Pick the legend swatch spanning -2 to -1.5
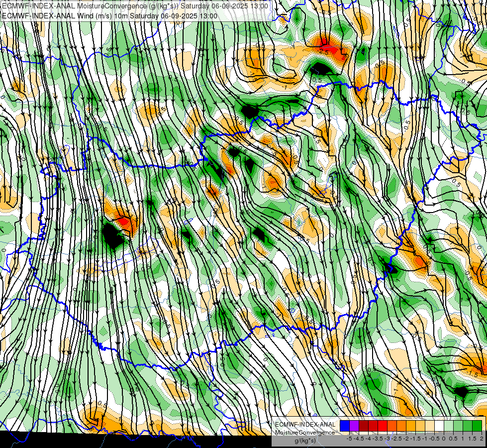Image resolution: width=487 pixels, height=448 pixels. (411, 426)
